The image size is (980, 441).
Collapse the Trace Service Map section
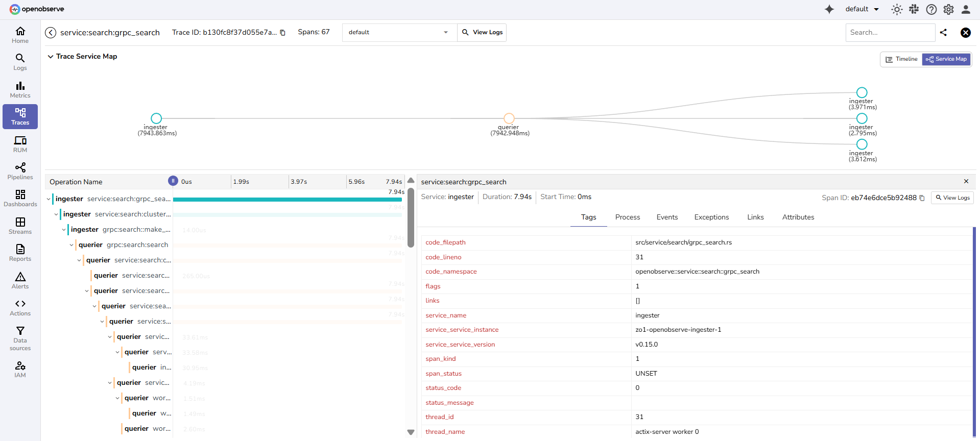tap(51, 57)
